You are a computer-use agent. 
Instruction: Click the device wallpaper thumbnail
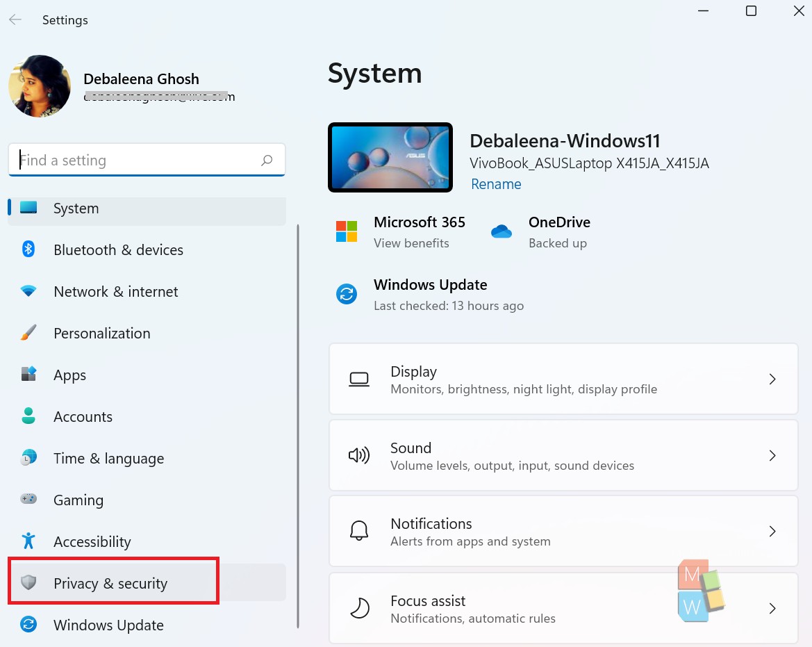(390, 158)
